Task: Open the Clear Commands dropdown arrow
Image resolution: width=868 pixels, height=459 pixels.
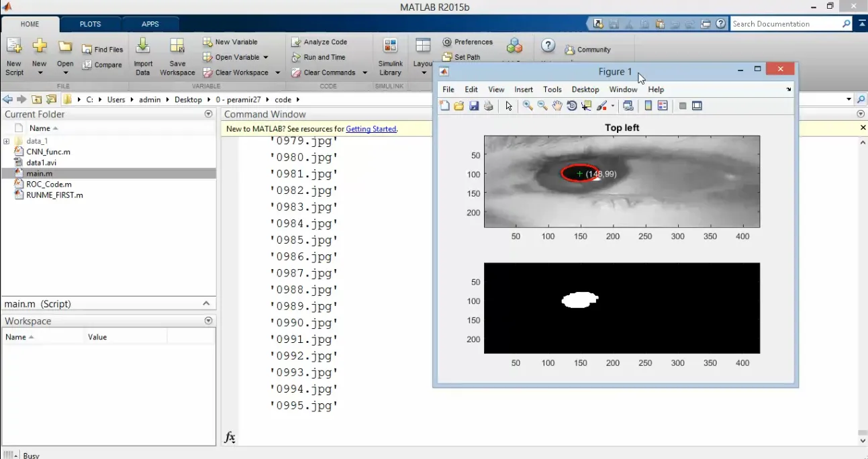Action: (365, 73)
